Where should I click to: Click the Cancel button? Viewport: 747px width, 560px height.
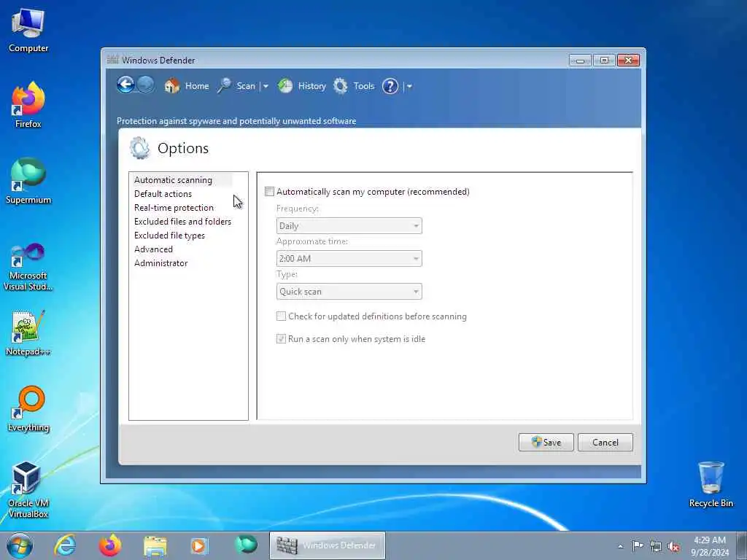(x=605, y=443)
